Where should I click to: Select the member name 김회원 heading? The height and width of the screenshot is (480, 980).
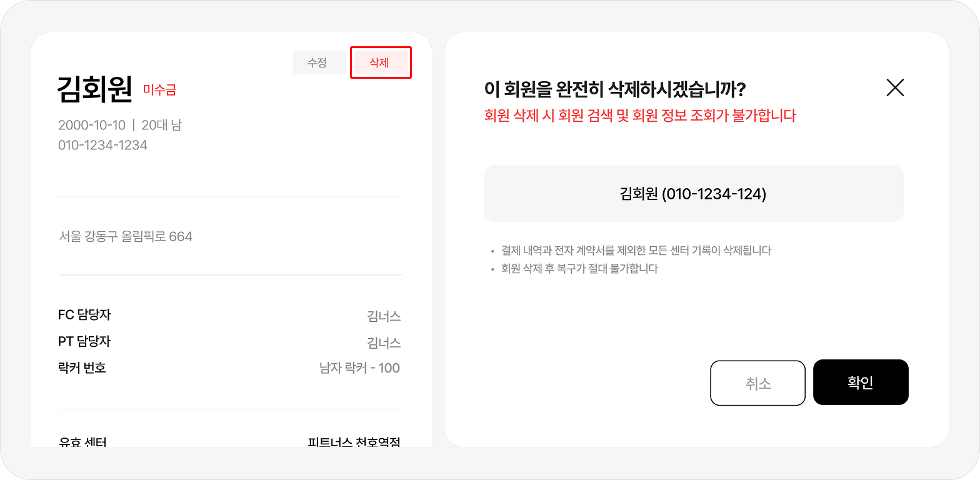[94, 89]
